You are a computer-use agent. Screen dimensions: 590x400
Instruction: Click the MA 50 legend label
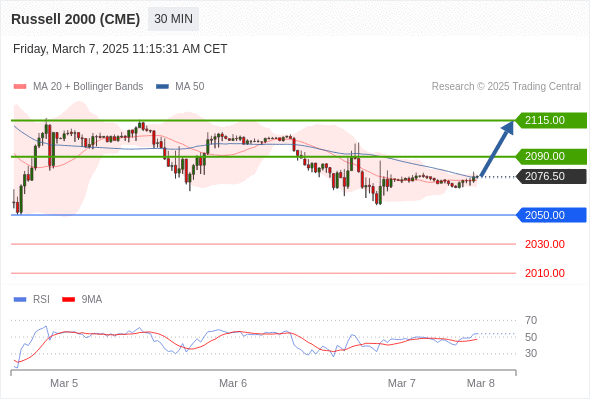click(190, 87)
